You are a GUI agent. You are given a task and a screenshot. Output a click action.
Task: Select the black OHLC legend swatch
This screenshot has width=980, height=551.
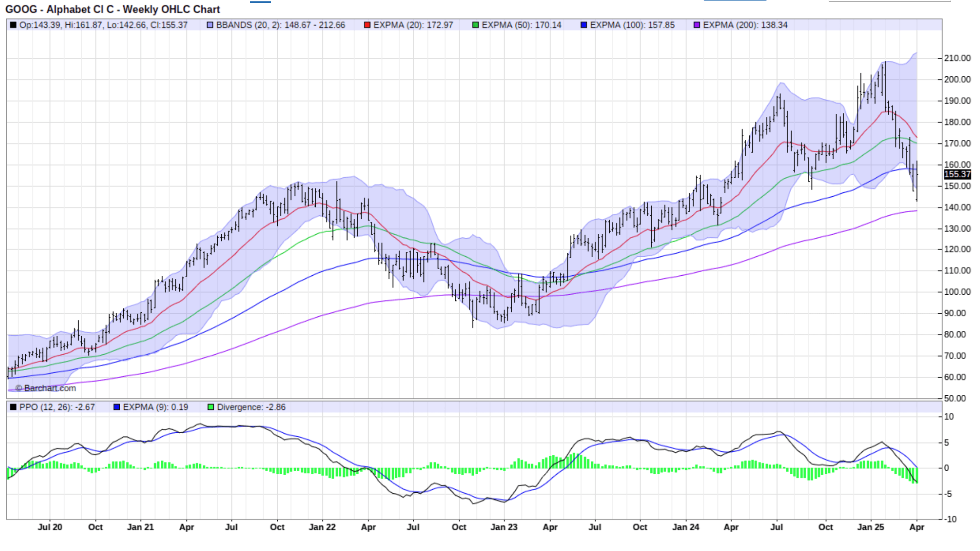(x=12, y=25)
